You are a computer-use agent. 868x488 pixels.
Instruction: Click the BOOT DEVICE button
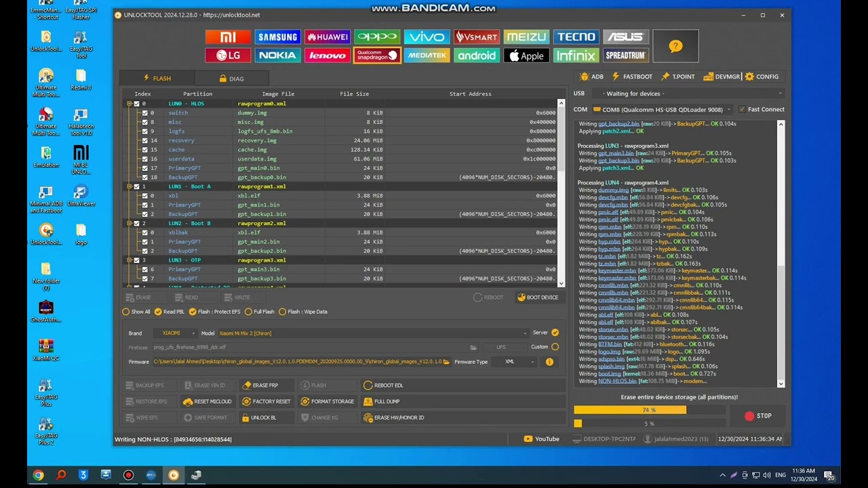(x=538, y=298)
